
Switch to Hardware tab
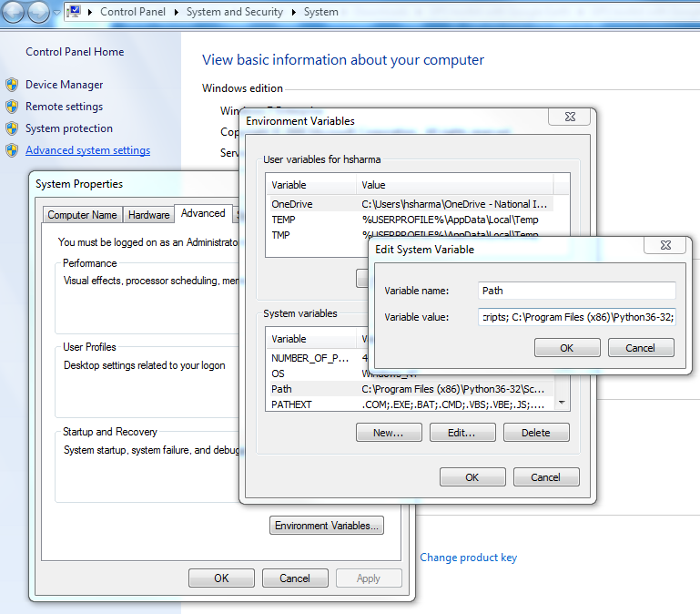click(x=148, y=215)
